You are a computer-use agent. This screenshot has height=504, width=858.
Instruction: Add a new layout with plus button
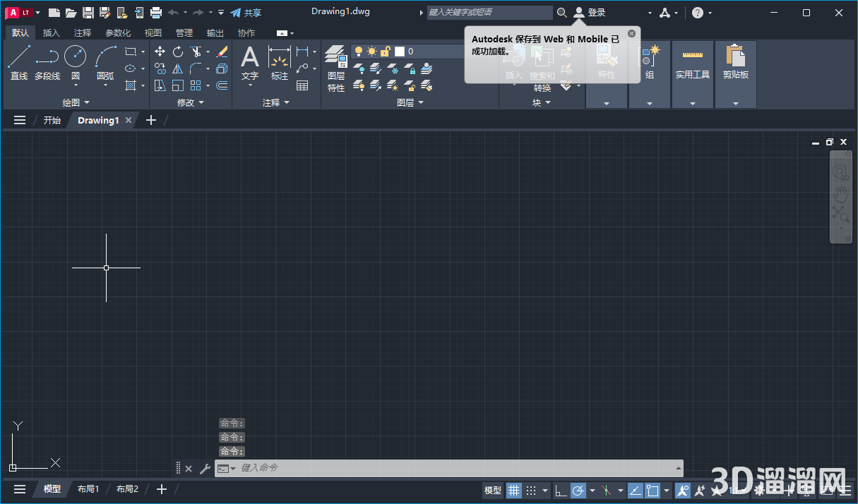[162, 489]
